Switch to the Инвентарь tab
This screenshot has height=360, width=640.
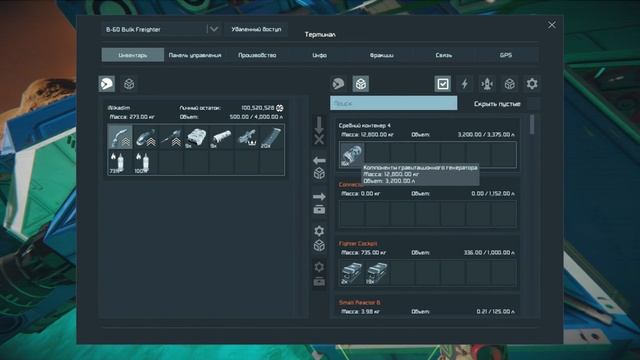pos(133,55)
